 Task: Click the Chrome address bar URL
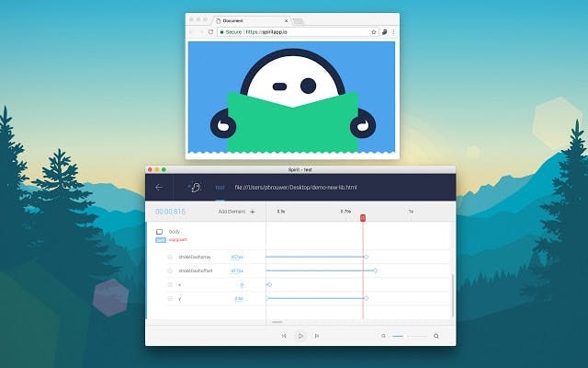point(266,32)
